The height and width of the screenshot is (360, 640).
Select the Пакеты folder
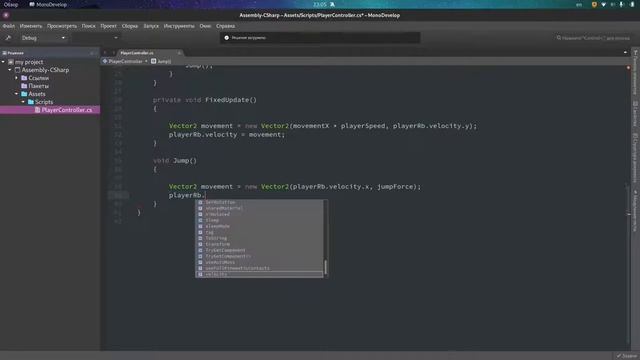38,86
